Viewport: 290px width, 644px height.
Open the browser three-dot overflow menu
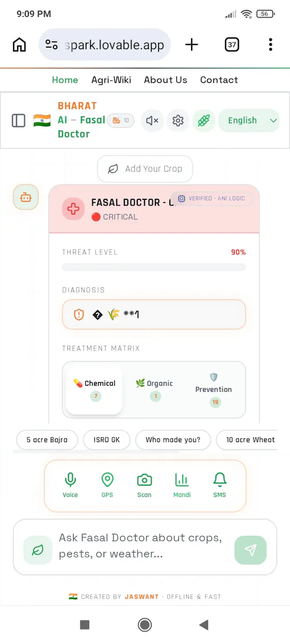(x=270, y=45)
